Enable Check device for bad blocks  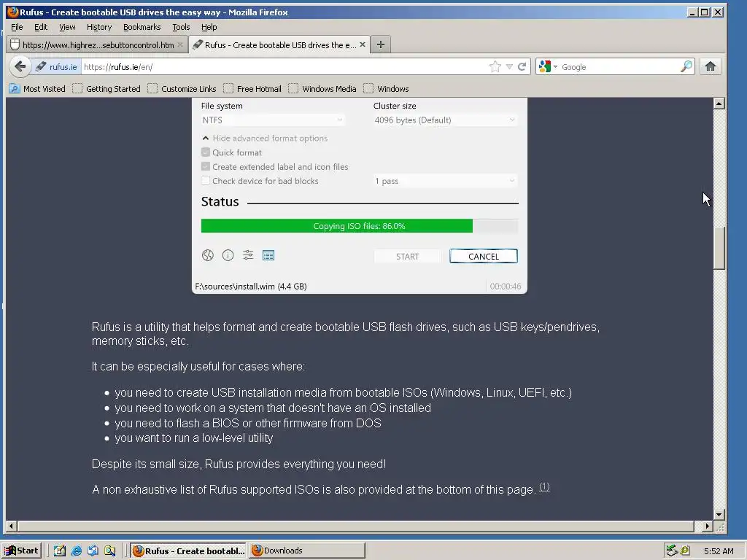pos(205,181)
